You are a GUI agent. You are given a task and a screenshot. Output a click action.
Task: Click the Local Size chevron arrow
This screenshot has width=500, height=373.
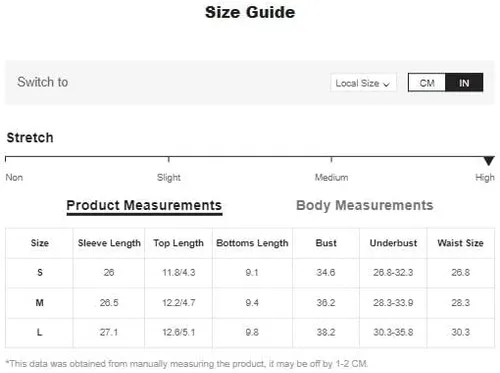386,84
